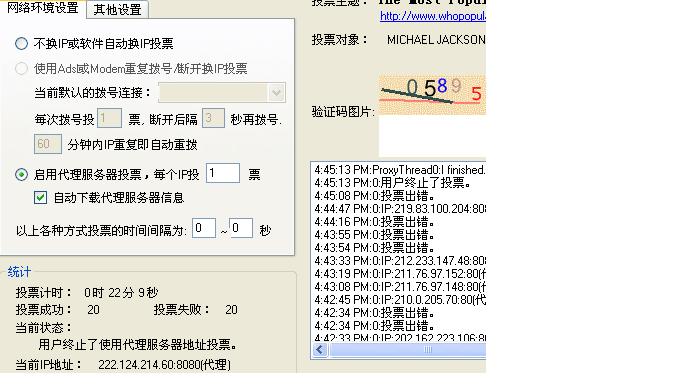Select the ProxyThread0 finished log entry
Screen dimensions: 683x384
[400, 170]
